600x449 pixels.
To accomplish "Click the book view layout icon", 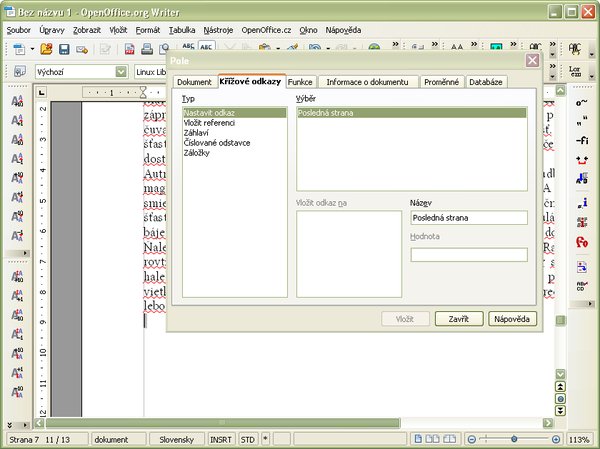I will pos(450,439).
